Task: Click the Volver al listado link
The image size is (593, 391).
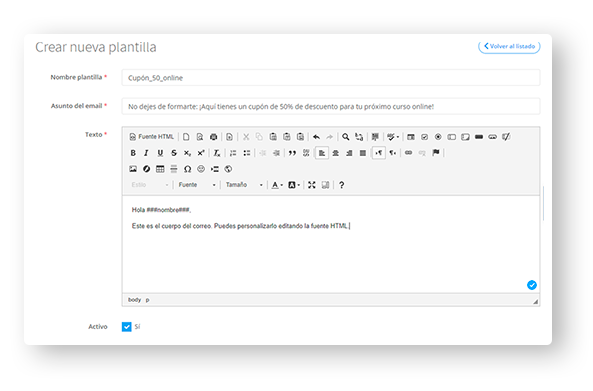Action: click(509, 47)
